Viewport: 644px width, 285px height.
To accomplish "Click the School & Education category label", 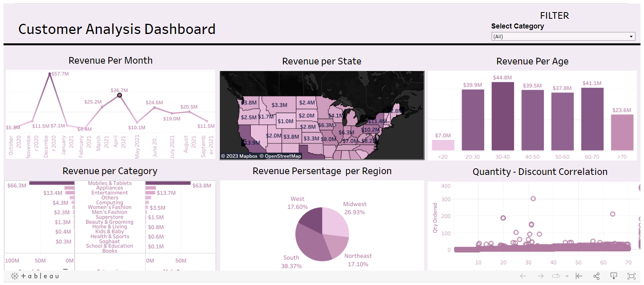I will point(110,246).
